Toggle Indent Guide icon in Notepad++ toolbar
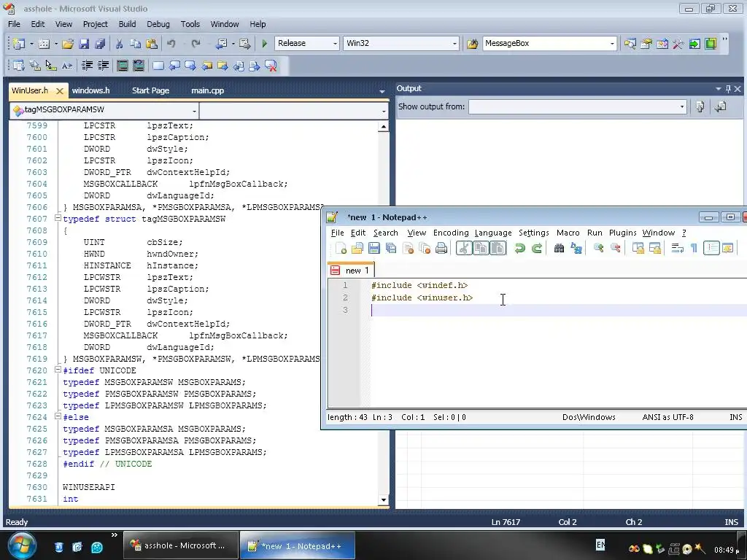The height and width of the screenshot is (560, 747). click(711, 248)
